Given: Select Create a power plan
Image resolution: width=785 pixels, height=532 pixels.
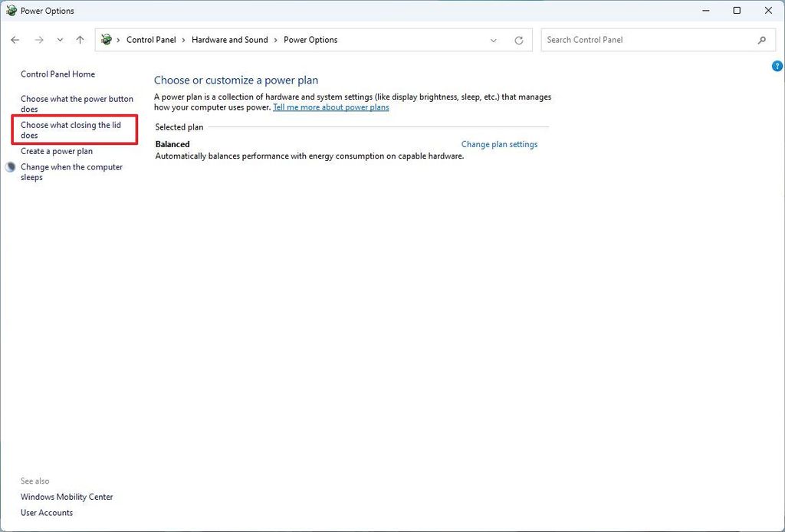Looking at the screenshot, I should (x=56, y=151).
